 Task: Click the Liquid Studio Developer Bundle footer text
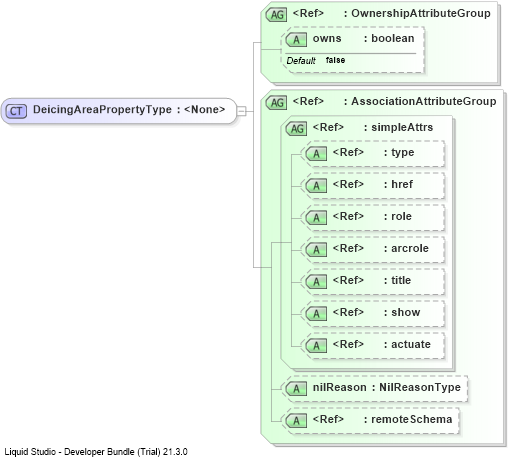click(96, 452)
